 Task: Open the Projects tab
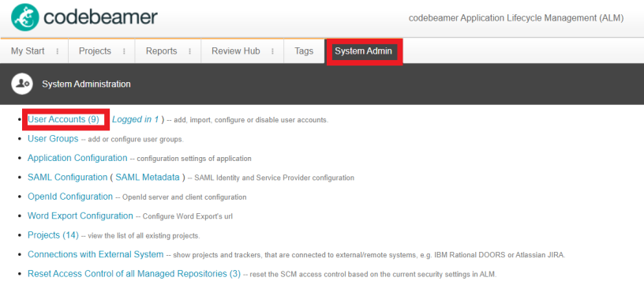coord(95,51)
